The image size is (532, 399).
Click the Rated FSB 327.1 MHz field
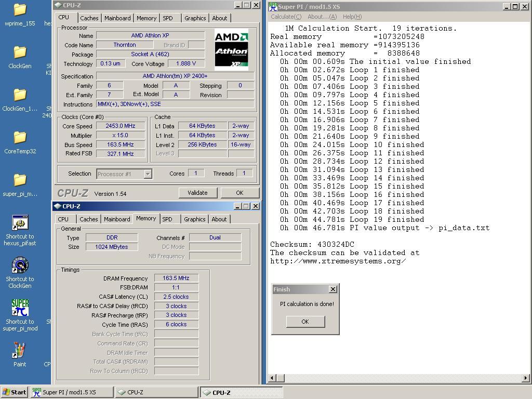click(121, 154)
